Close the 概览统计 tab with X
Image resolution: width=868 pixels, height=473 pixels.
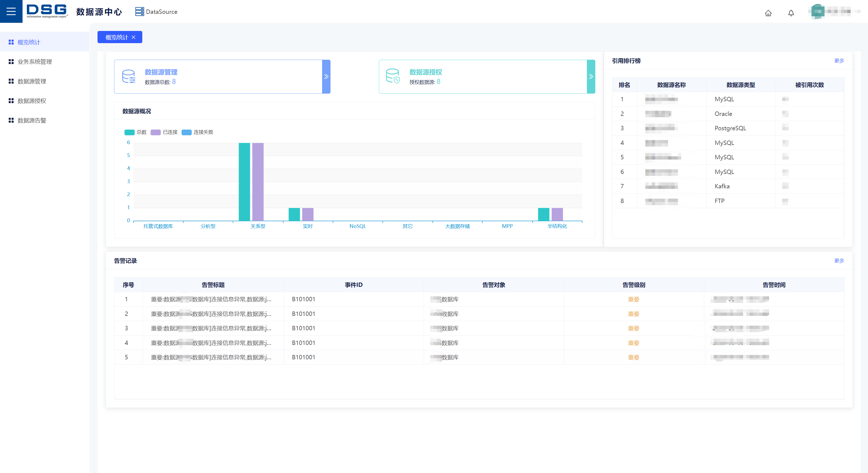pos(133,37)
